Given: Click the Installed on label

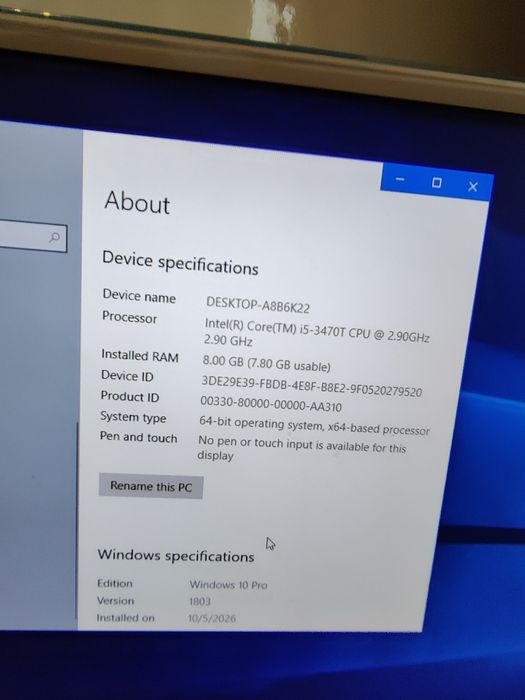Looking at the screenshot, I should 125,618.
